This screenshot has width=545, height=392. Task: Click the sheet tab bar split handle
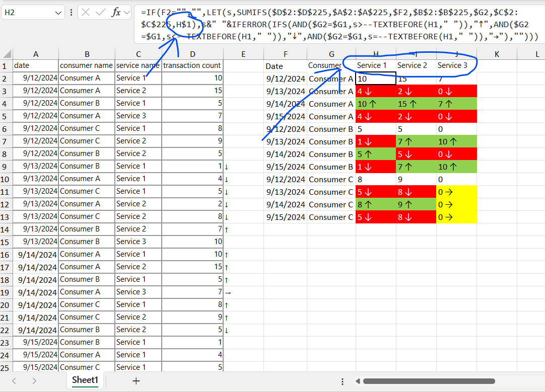click(x=343, y=381)
